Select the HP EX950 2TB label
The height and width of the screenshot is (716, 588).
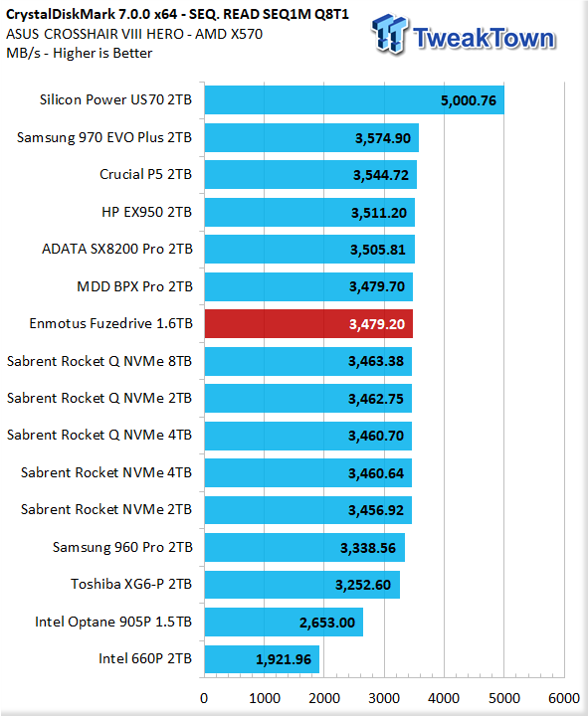(146, 212)
